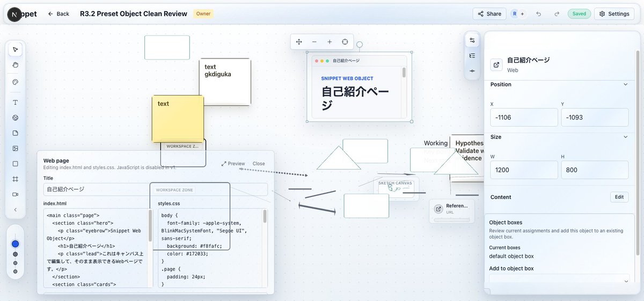Click the redo arrow icon
This screenshot has height=301, width=644.
(557, 14)
